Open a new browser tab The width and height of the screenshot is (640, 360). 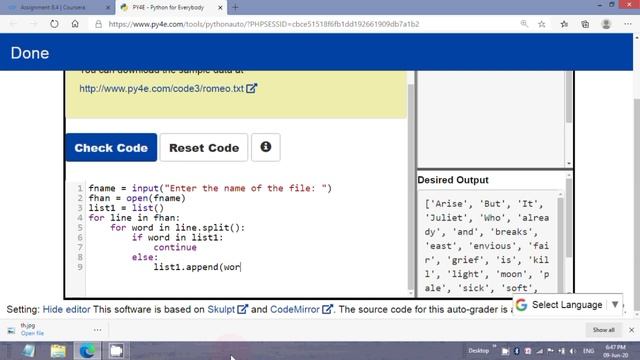(x=235, y=7)
